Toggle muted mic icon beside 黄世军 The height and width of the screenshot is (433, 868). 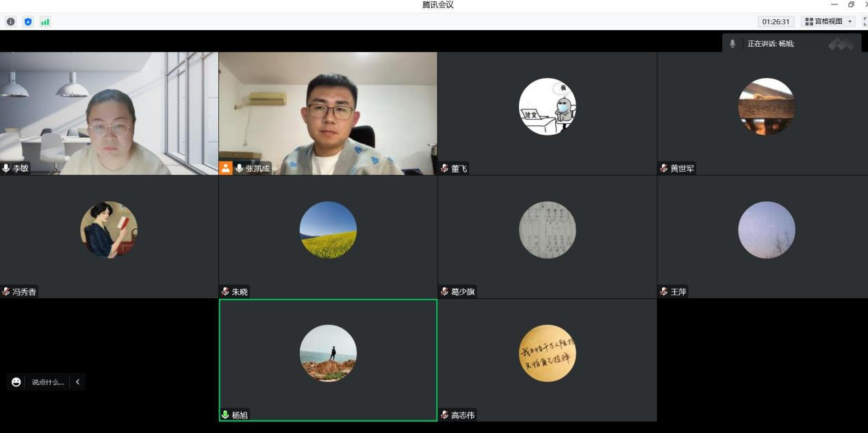[x=664, y=168]
